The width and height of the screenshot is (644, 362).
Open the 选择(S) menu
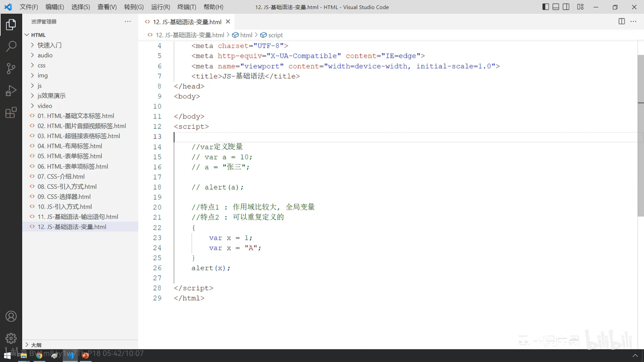point(80,7)
